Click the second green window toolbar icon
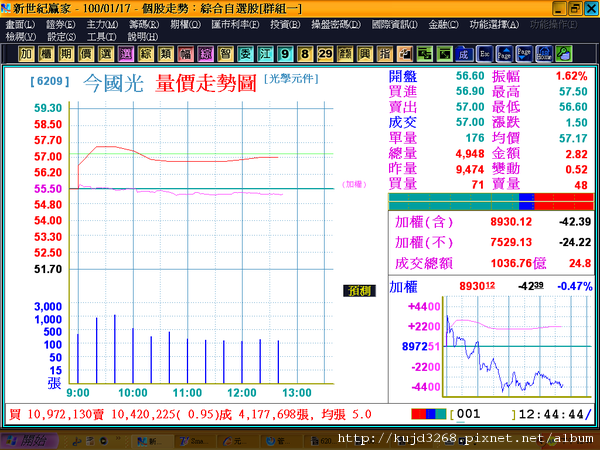Viewport: 600px width, 450px height. [444, 54]
